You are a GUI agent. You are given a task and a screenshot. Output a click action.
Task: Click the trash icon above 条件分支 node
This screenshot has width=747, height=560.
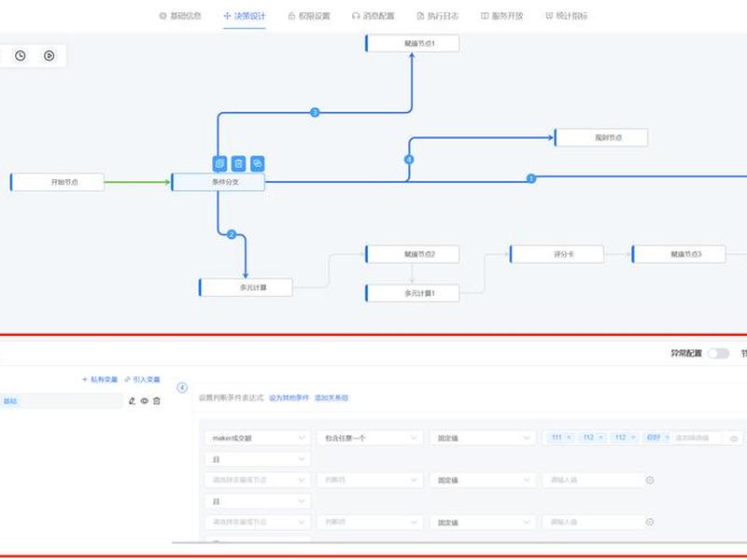pyautogui.click(x=238, y=164)
